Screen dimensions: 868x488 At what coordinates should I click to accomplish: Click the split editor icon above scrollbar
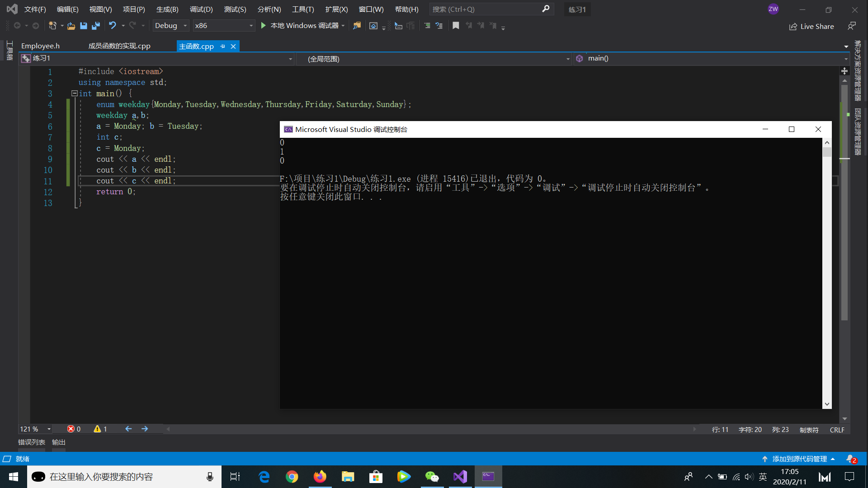[844, 71]
